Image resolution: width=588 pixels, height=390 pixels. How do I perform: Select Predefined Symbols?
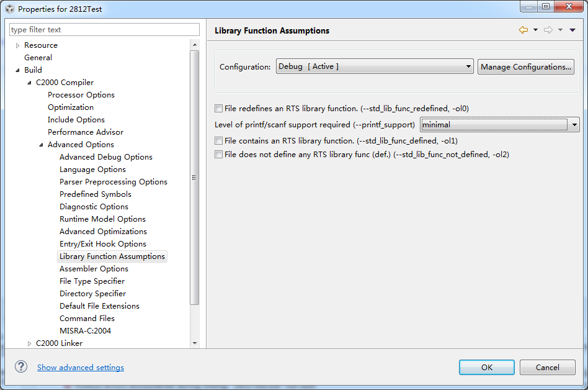click(96, 194)
